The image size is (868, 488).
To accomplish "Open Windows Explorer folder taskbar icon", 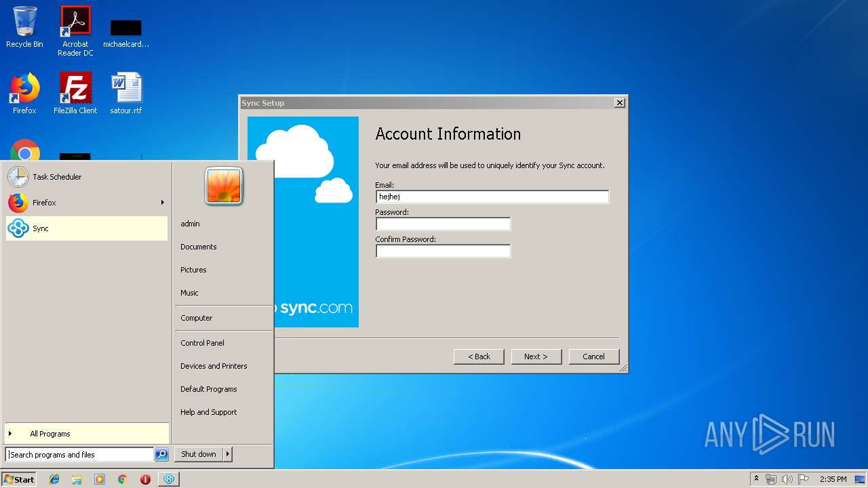I will [x=77, y=479].
